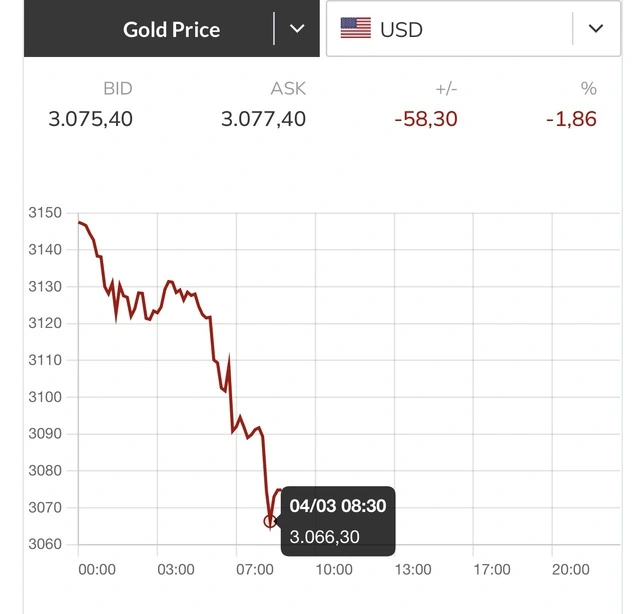The height and width of the screenshot is (614, 640).
Task: Click the 3150 price axis label
Action: pyautogui.click(x=45, y=213)
